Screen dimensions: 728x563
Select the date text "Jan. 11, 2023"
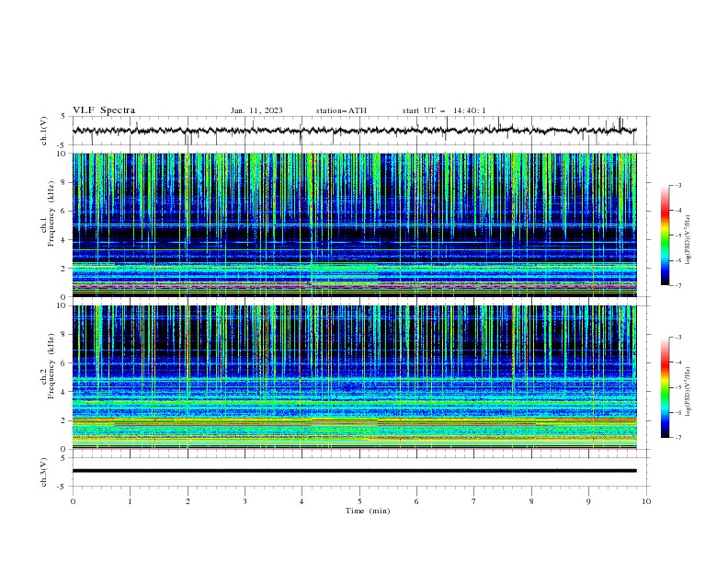pyautogui.click(x=256, y=110)
